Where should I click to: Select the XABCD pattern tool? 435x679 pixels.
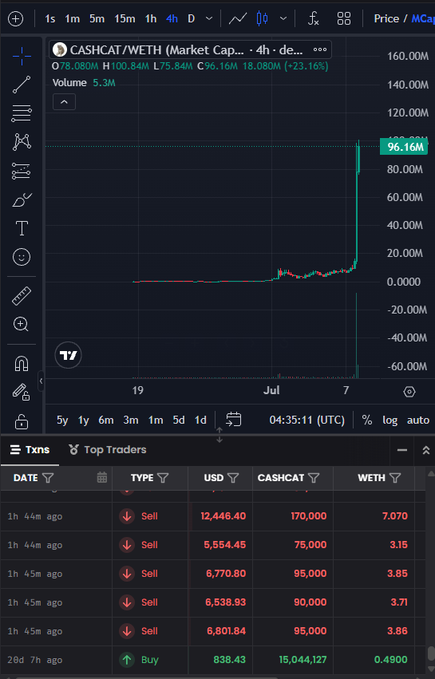coord(21,142)
